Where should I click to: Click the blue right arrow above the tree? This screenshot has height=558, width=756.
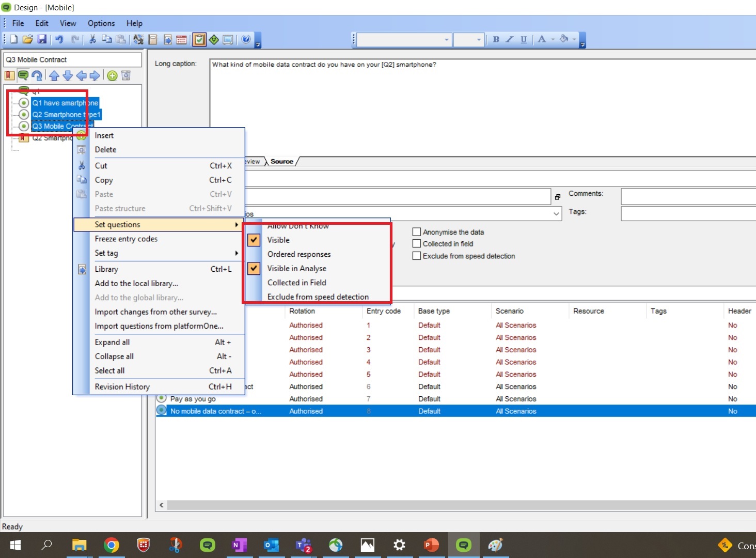point(94,75)
